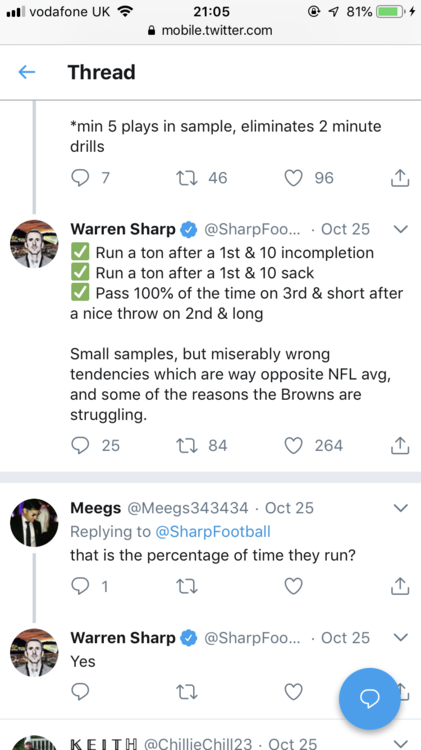Open reply on Browns struggling tweet
This screenshot has height=750, width=421.
coord(80,445)
